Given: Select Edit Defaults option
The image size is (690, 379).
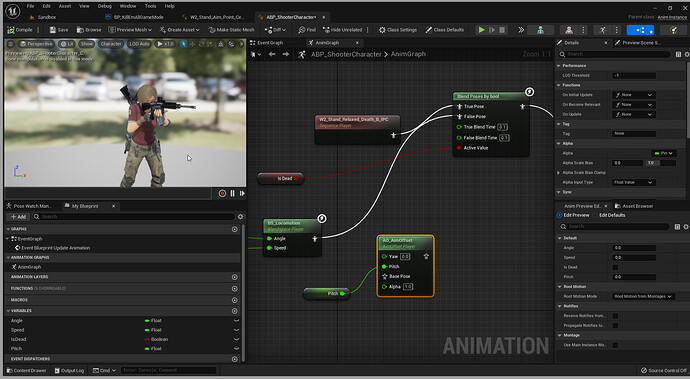Looking at the screenshot, I should [x=612, y=215].
